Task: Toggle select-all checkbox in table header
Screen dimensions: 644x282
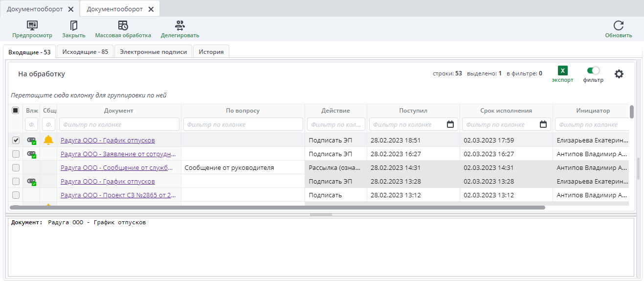Action: pyautogui.click(x=16, y=111)
